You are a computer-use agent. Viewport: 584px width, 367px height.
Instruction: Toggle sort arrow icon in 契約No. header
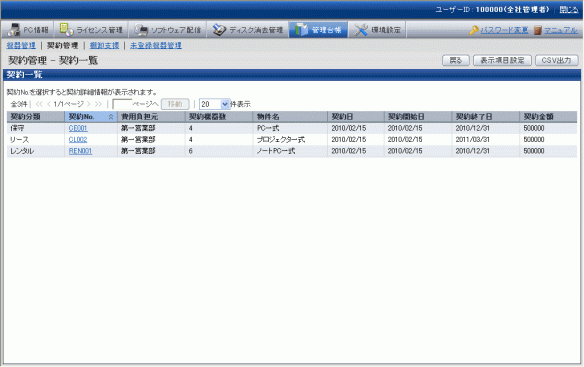tap(111, 117)
